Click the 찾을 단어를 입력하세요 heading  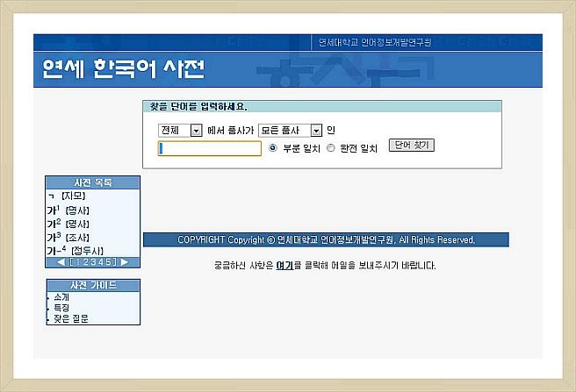coord(198,107)
